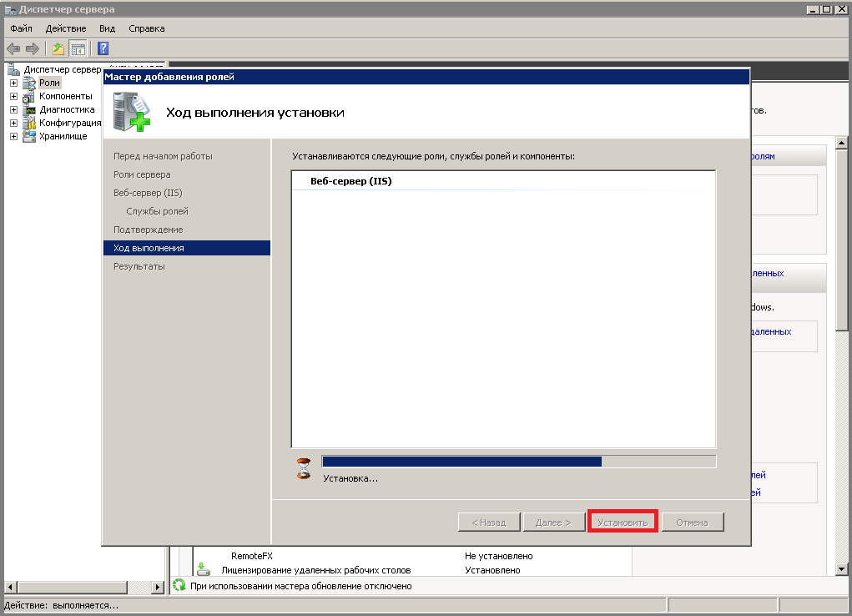The width and height of the screenshot is (852, 616).
Task: Click the Back arrow toolbar icon
Action: pos(13,48)
